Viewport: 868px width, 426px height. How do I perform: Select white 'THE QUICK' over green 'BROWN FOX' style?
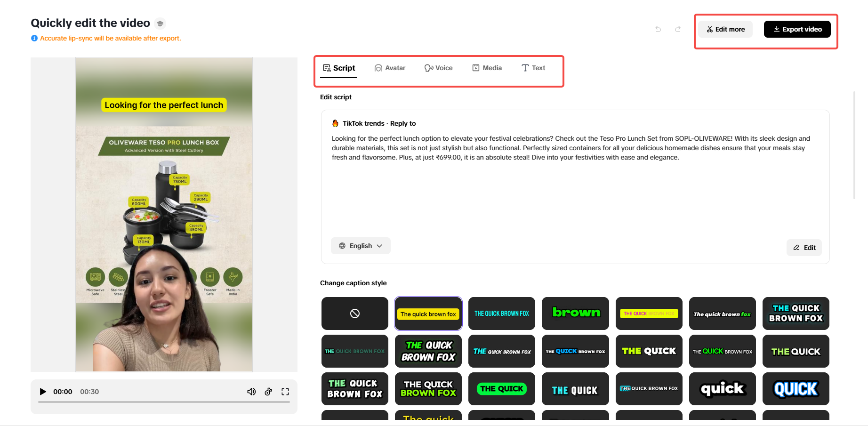pos(428,389)
